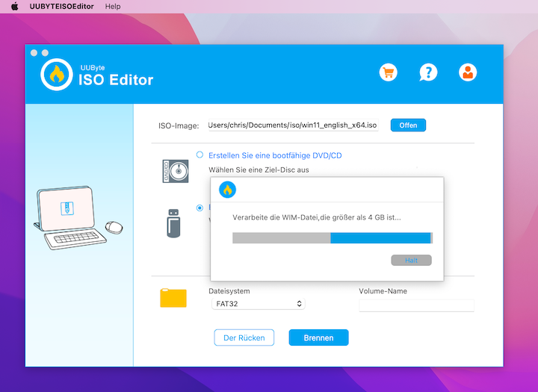Open the question mark help icon
This screenshot has height=392, width=538.
[428, 72]
